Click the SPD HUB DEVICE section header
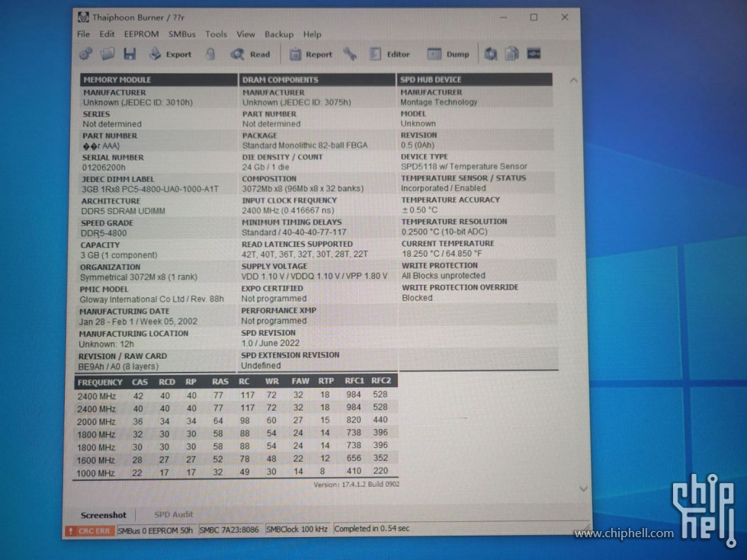 [474, 79]
